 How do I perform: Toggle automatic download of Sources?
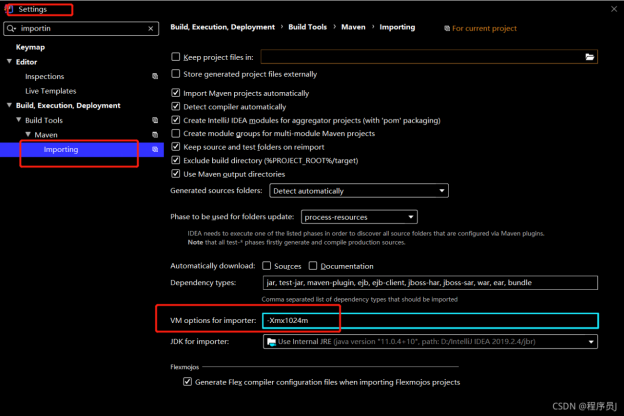tap(267, 266)
